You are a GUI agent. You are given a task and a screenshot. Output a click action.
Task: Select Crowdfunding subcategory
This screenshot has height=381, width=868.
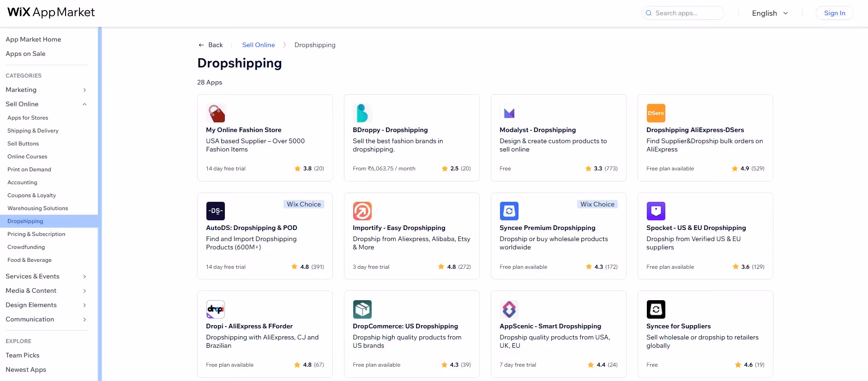click(x=26, y=247)
